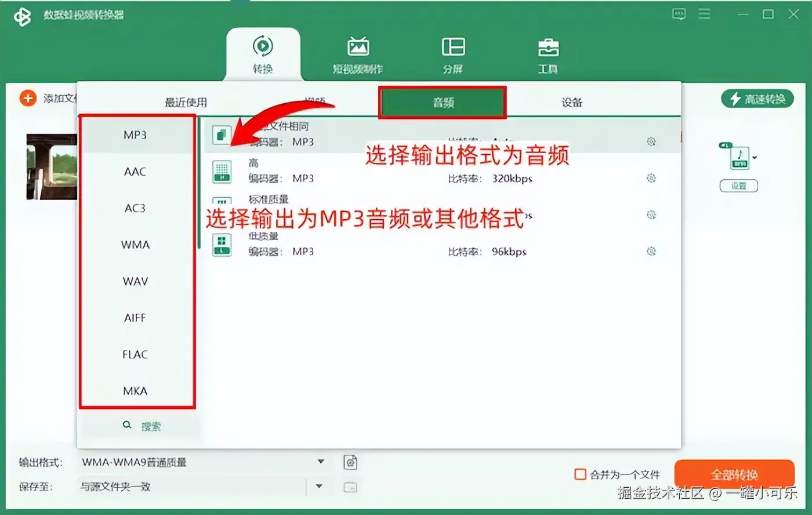Click custom format settings icon beside output format
This screenshot has width=812, height=515.
click(x=350, y=462)
